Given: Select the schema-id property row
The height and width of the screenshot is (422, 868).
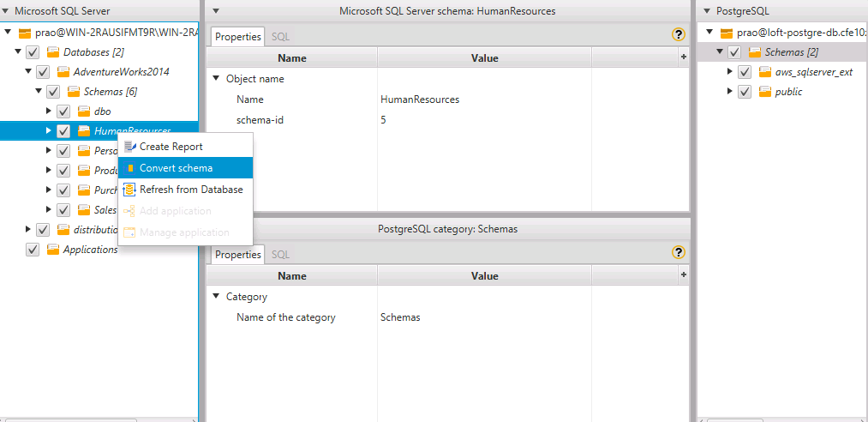Looking at the screenshot, I should tap(447, 119).
